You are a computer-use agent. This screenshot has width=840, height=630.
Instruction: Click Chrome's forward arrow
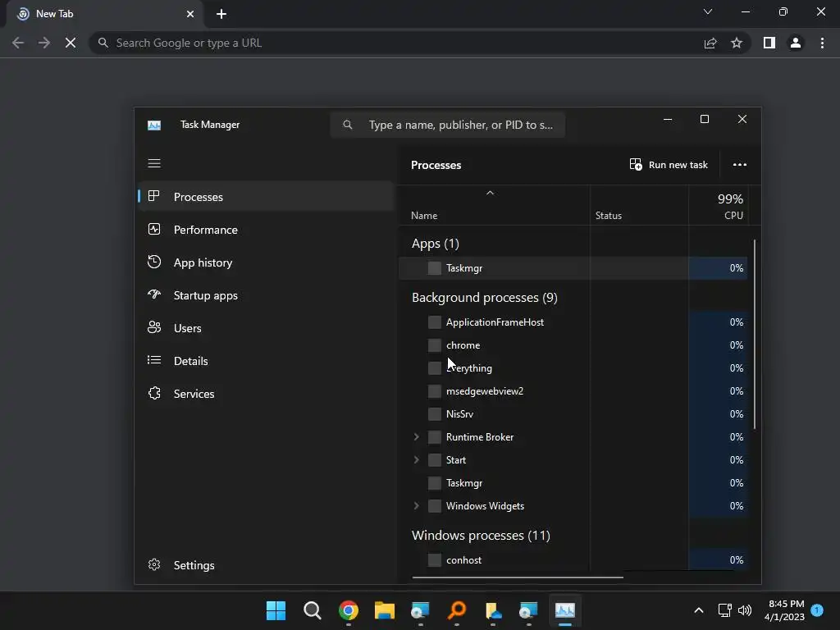click(x=44, y=43)
